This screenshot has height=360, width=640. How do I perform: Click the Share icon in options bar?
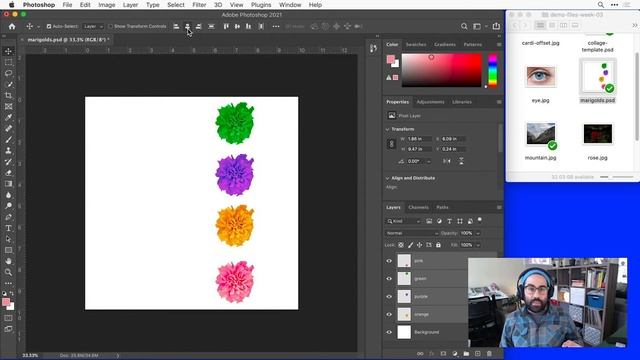(496, 26)
